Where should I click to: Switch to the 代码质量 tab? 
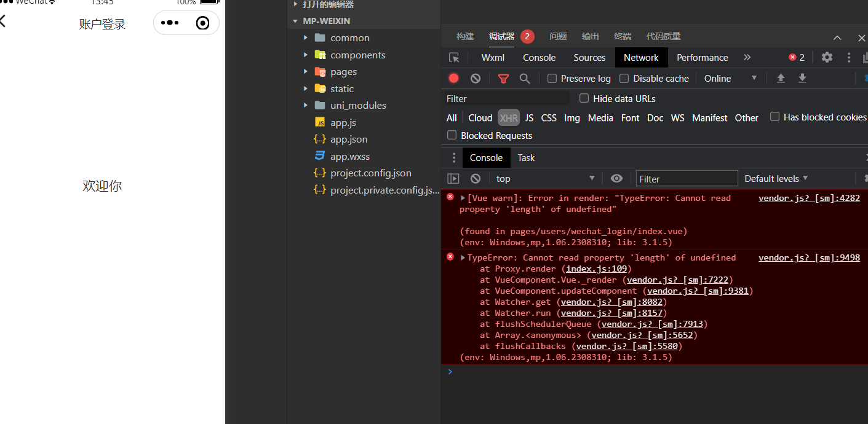tap(663, 37)
